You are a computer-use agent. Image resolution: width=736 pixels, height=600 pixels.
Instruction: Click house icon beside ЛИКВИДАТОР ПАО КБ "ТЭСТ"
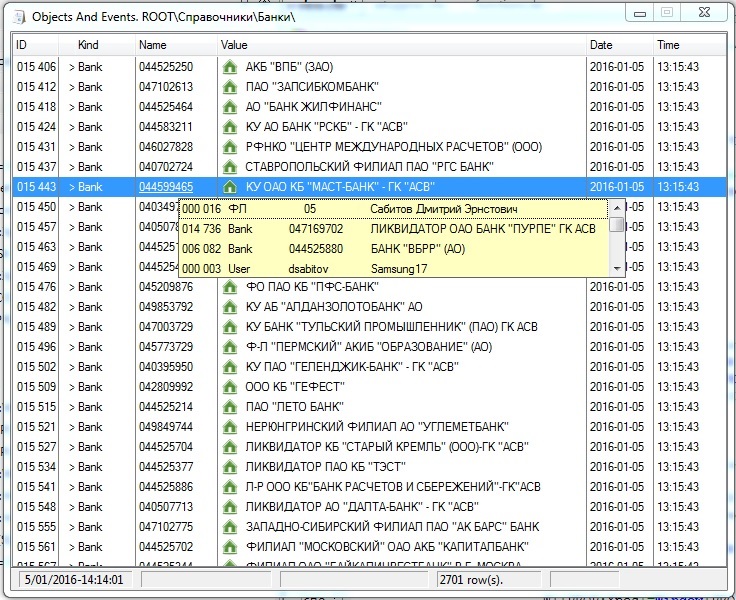pos(229,467)
